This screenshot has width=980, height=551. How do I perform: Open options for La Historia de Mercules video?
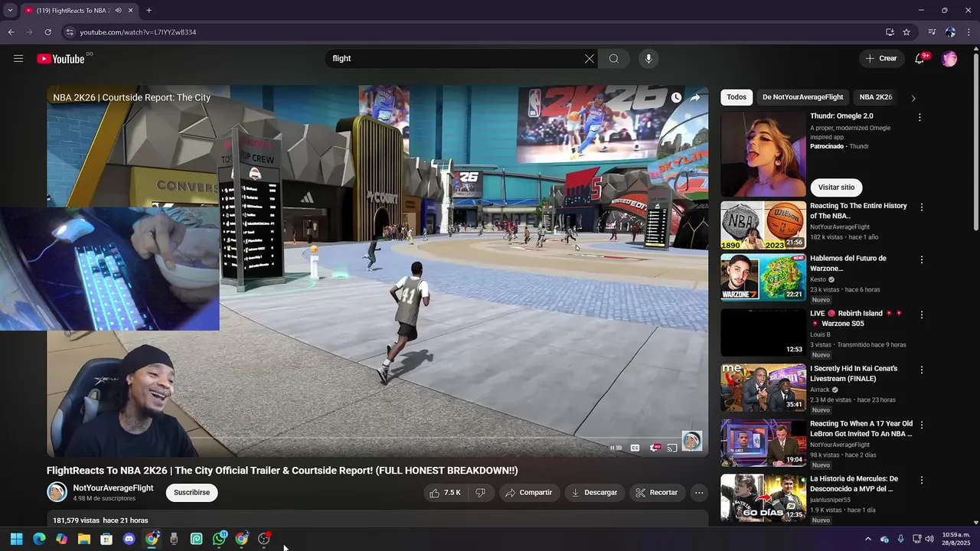[x=922, y=481]
